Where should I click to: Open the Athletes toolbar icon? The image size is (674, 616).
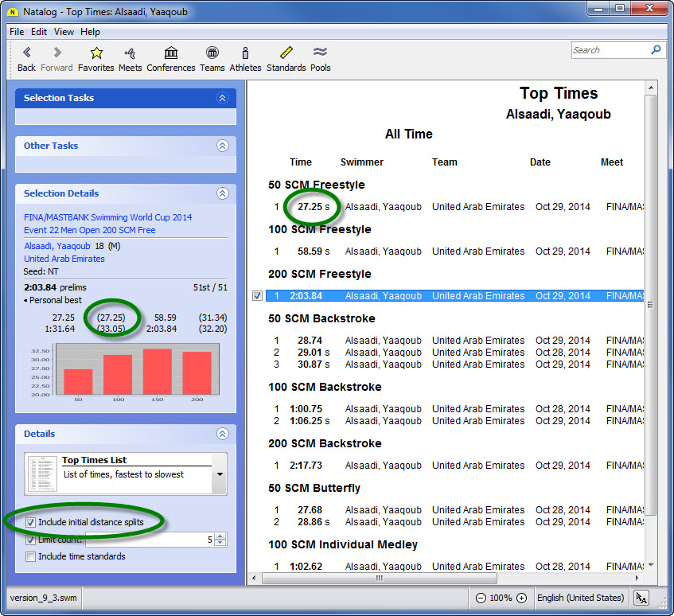(245, 53)
